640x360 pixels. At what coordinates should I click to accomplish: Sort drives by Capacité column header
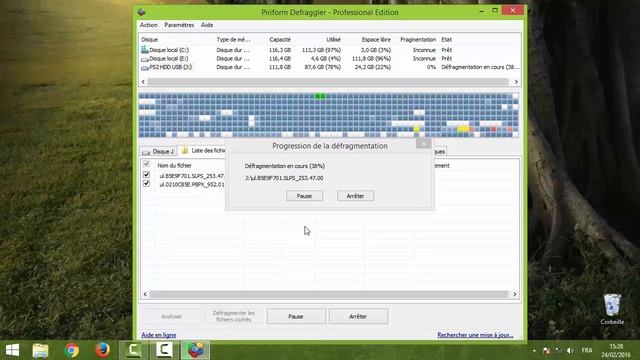[x=280, y=40]
